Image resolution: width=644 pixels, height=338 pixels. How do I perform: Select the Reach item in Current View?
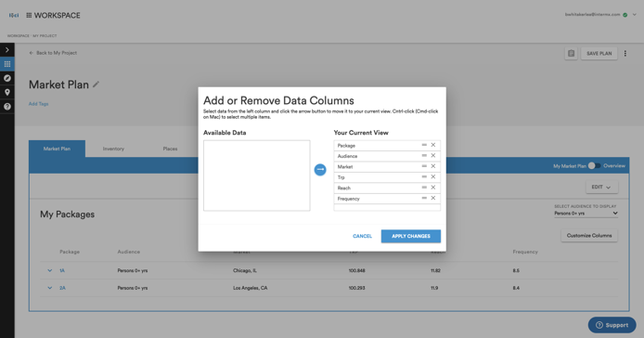point(387,188)
